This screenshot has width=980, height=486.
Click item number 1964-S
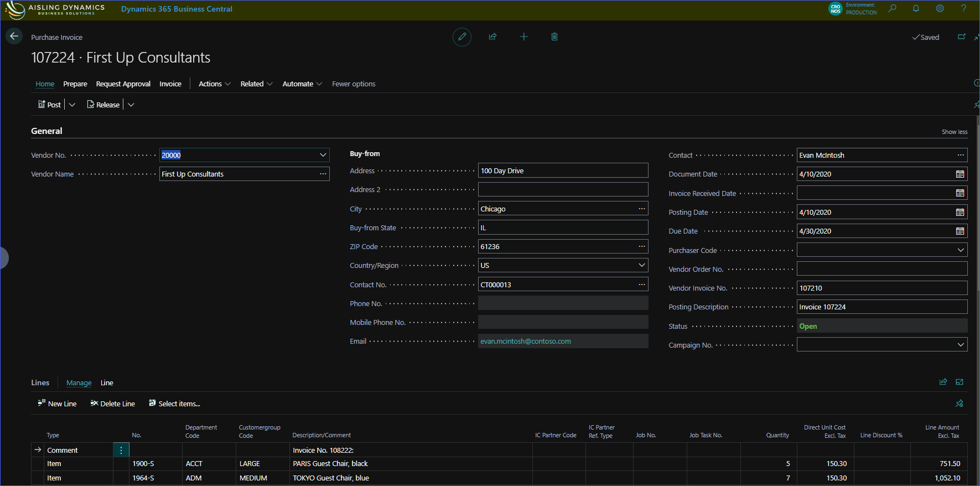tap(143, 478)
